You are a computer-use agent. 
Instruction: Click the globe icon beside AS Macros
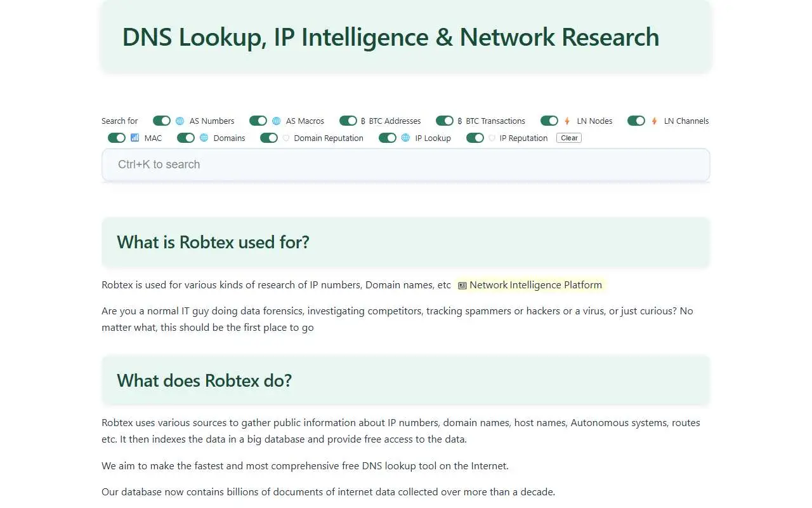276,121
